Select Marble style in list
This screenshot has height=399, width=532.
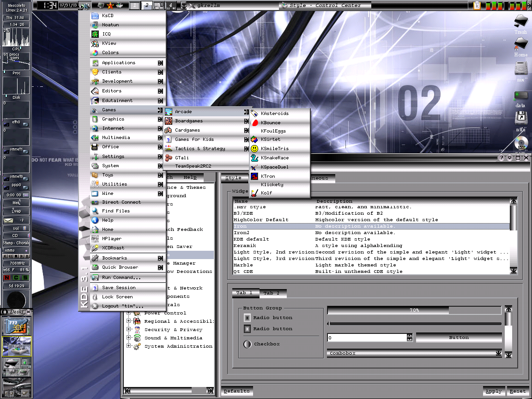click(x=371, y=265)
